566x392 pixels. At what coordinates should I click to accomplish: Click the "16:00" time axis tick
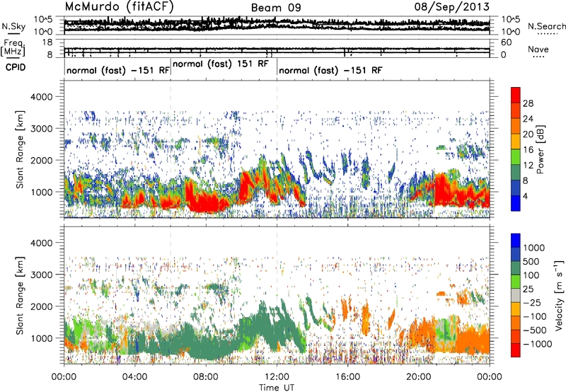347,377
